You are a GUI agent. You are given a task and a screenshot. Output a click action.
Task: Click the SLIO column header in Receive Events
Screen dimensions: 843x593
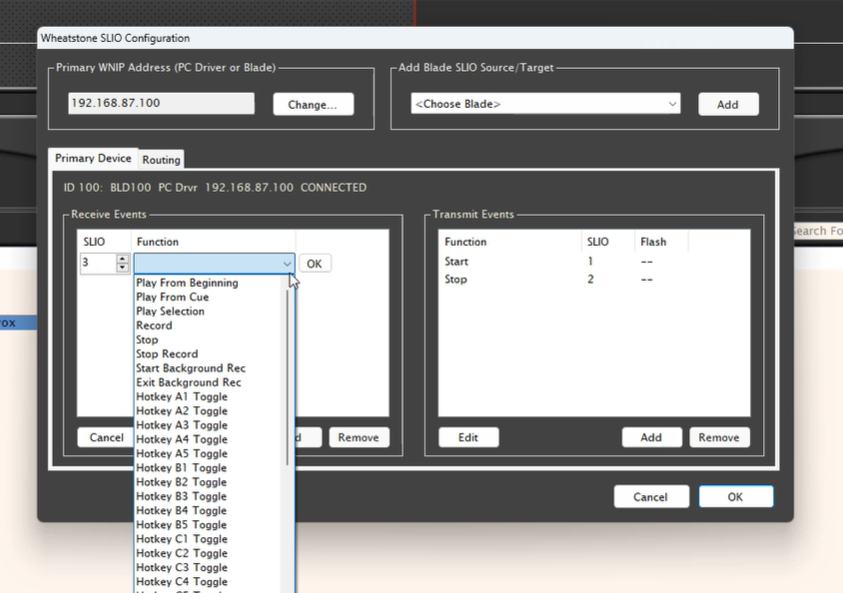(x=104, y=242)
